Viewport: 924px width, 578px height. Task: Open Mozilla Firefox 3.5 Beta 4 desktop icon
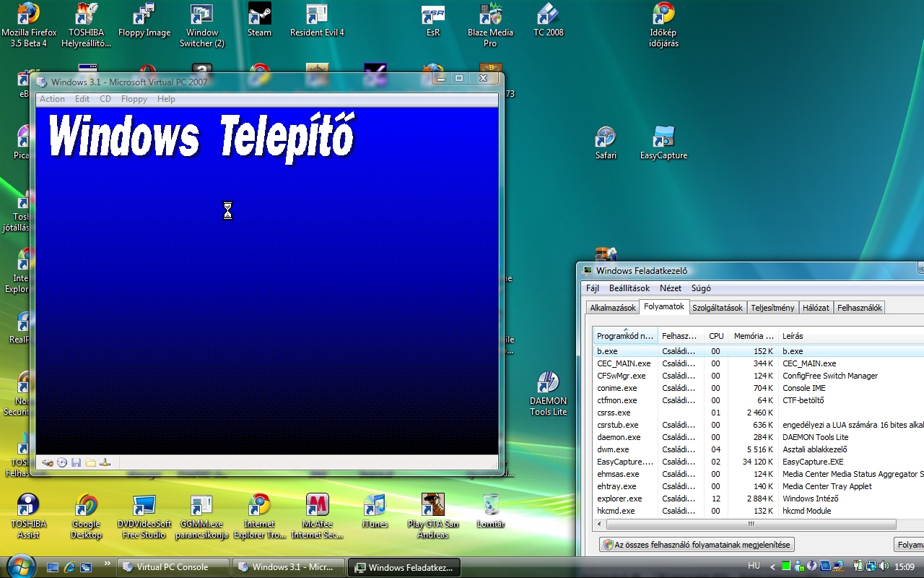pyautogui.click(x=28, y=25)
